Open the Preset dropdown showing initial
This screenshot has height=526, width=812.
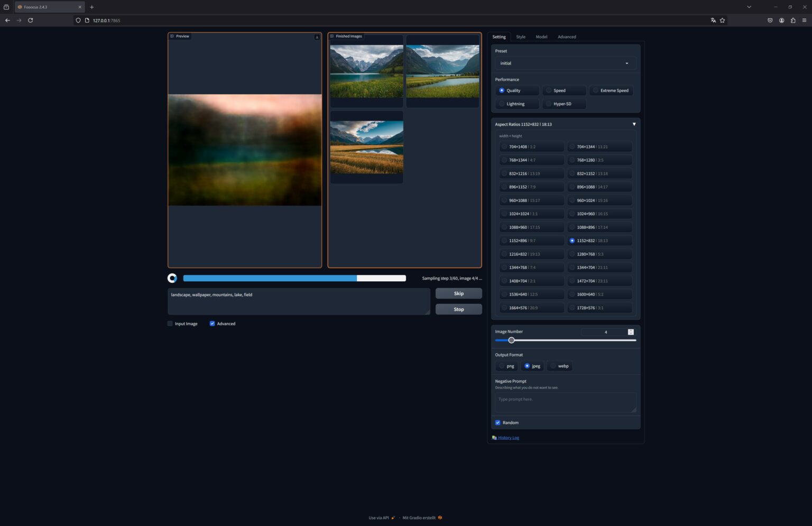point(565,63)
